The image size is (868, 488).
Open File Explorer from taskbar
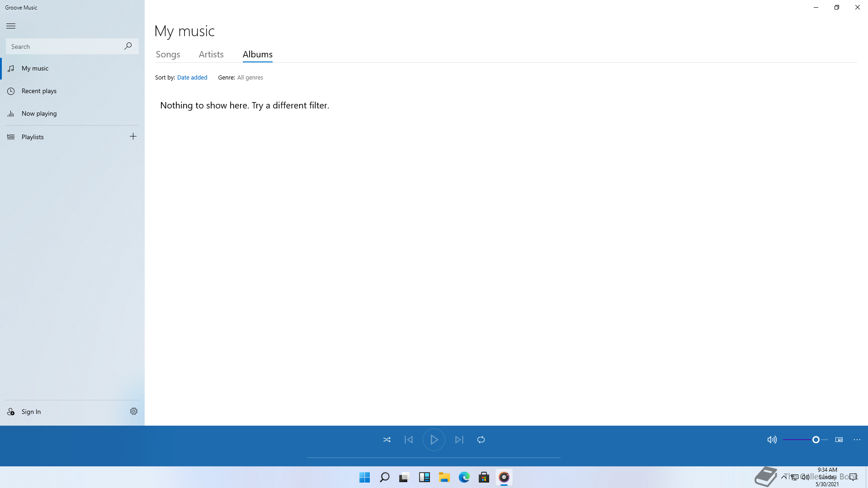444,477
